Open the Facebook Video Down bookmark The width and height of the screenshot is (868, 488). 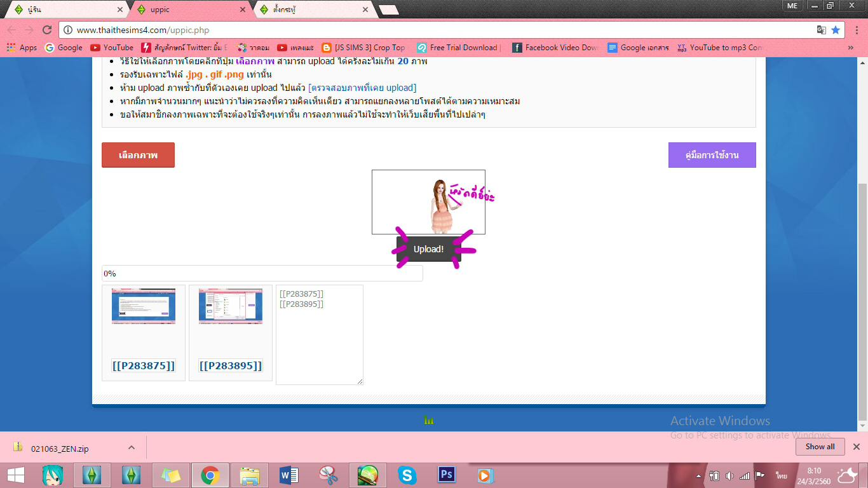(555, 48)
